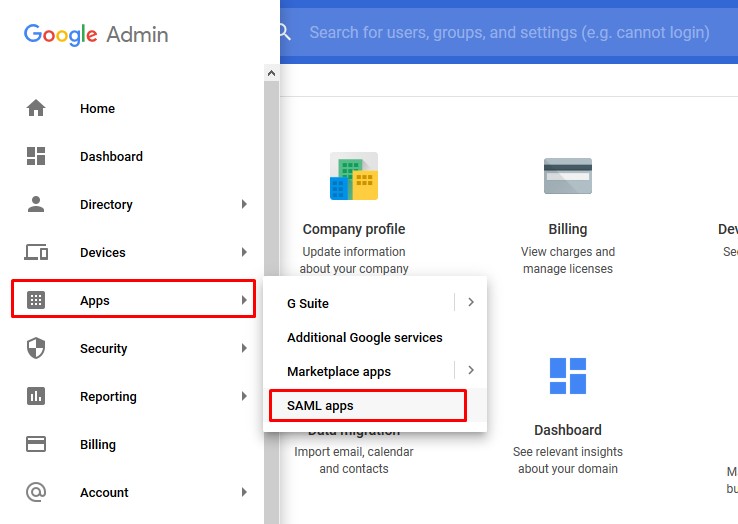Click the Reporting bar chart icon

coord(36,396)
